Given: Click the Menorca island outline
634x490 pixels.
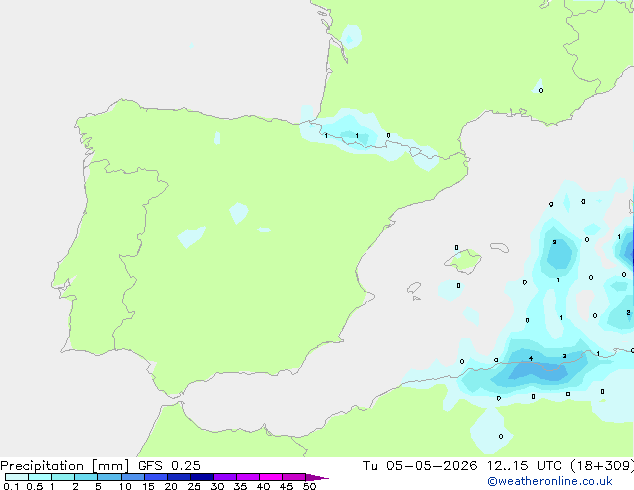Looking at the screenshot, I should point(499,247).
